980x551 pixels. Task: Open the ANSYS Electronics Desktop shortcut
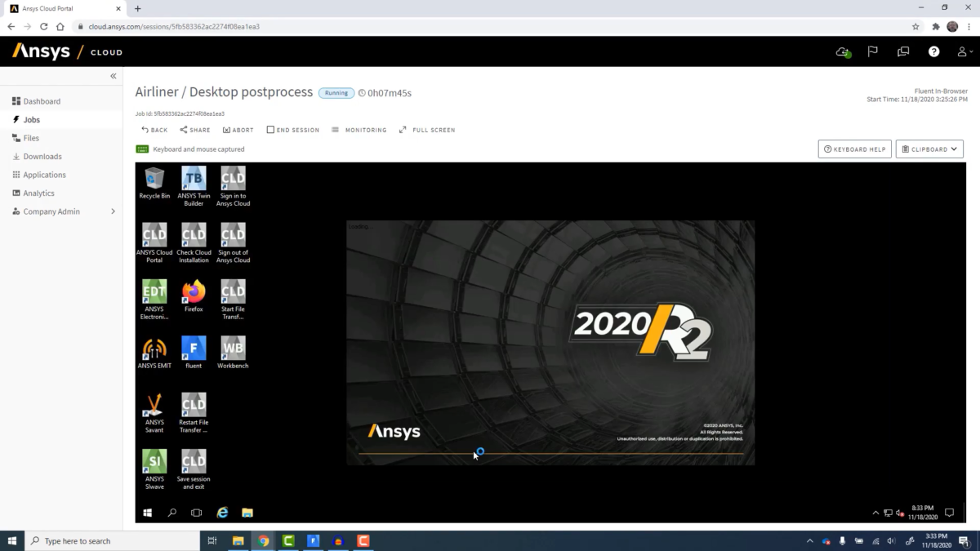(154, 300)
